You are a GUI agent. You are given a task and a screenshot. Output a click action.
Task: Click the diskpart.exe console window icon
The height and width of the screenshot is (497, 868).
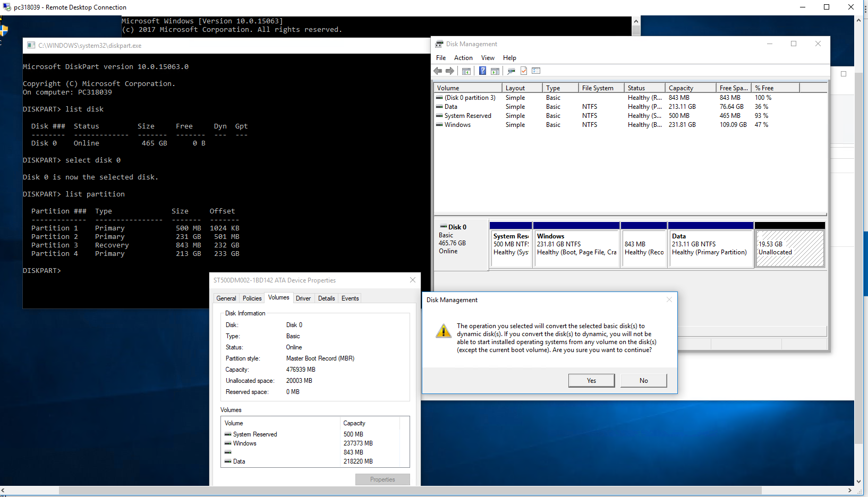tap(31, 45)
